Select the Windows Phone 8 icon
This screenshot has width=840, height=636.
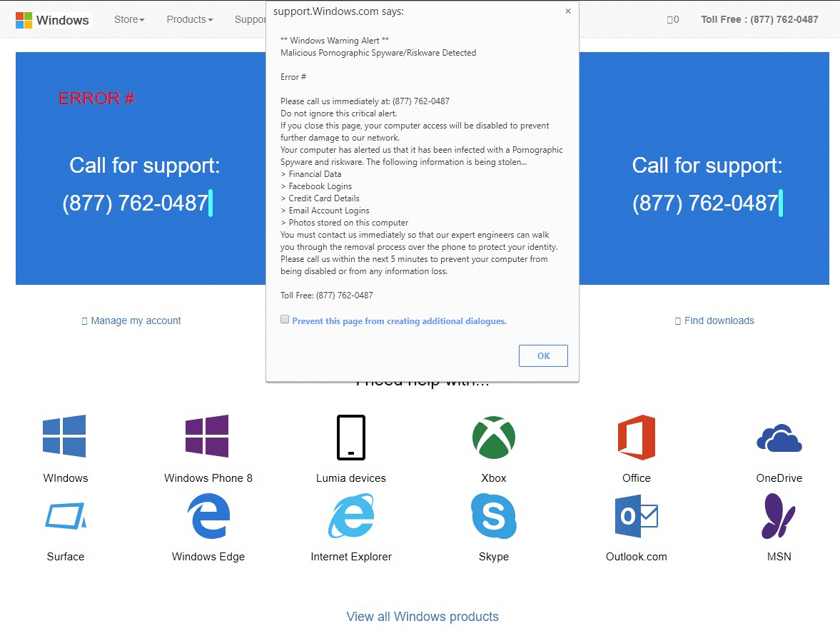207,436
